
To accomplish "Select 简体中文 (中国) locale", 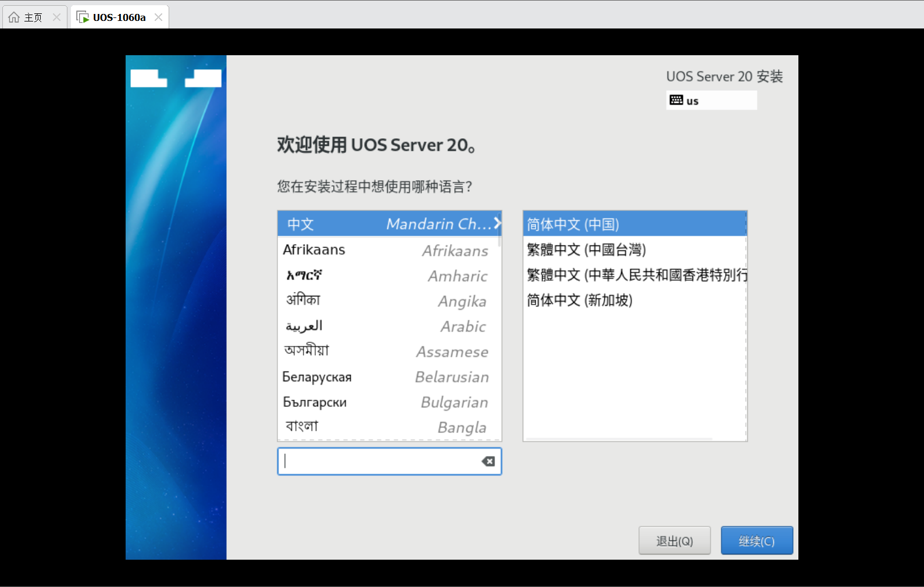I will click(635, 224).
